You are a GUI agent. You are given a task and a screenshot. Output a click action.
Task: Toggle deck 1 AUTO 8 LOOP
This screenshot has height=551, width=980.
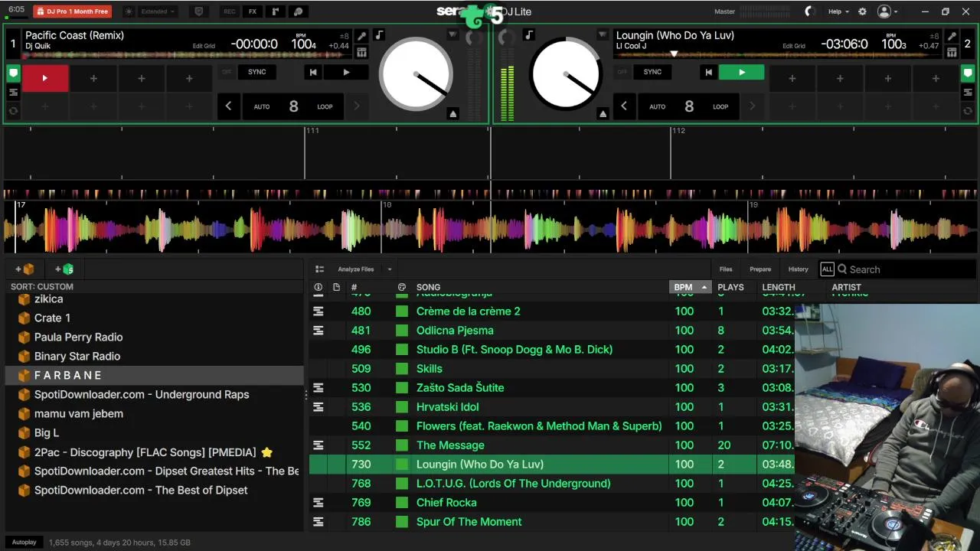(293, 106)
